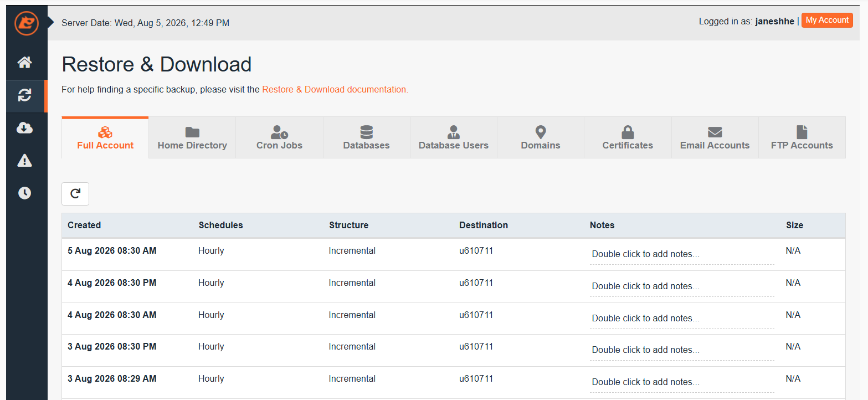The height and width of the screenshot is (400, 868).
Task: Sort by the Destination column header
Action: (x=484, y=225)
